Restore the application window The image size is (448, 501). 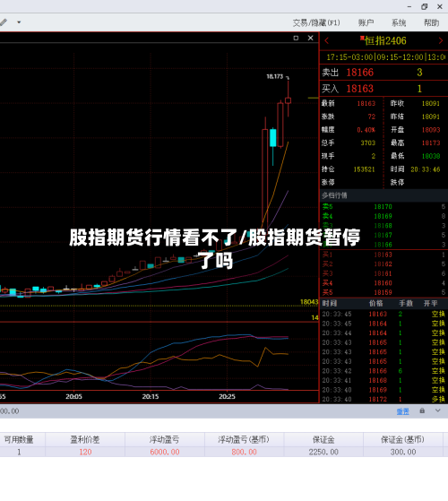[x=424, y=6]
